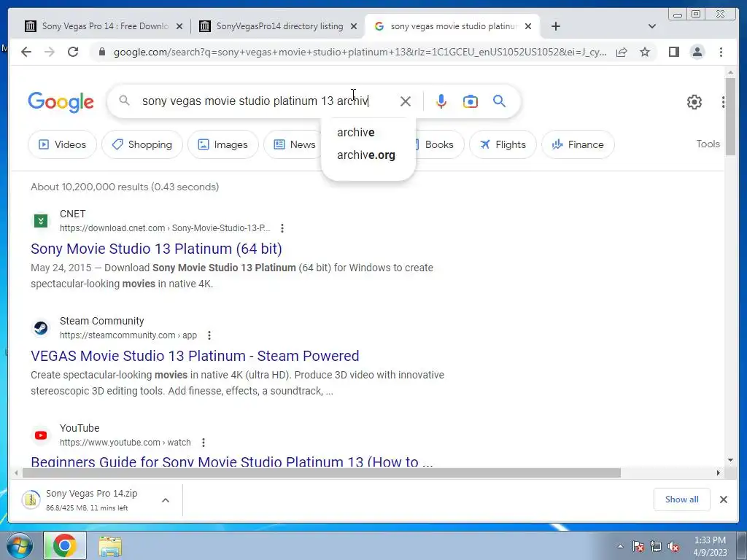Image resolution: width=747 pixels, height=560 pixels.
Task: Click the taskbar clock showing 1:33 PM
Action: [x=710, y=546]
